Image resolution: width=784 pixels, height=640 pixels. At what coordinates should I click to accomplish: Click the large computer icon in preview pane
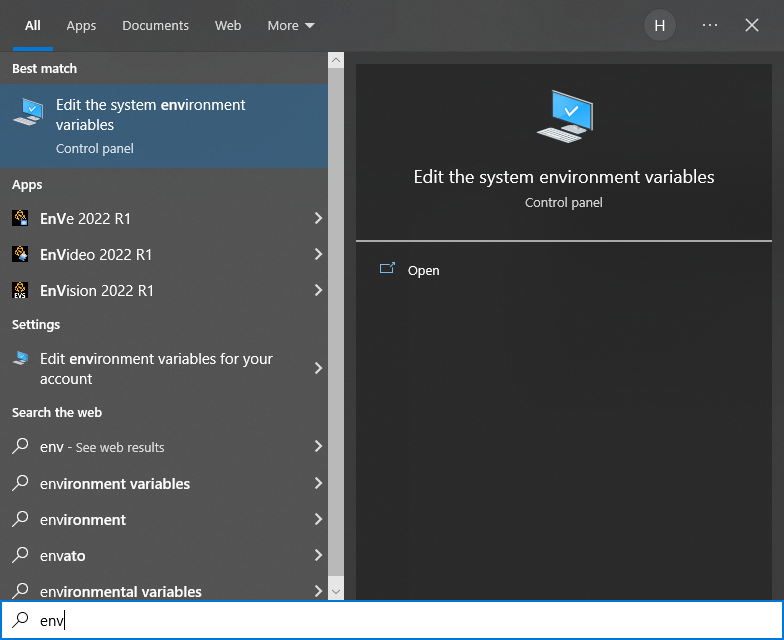pos(564,116)
